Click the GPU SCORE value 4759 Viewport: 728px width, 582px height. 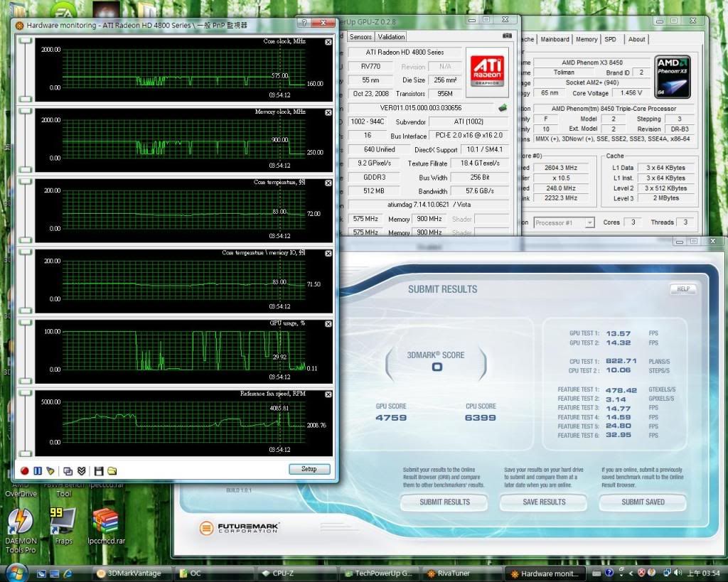(x=391, y=418)
